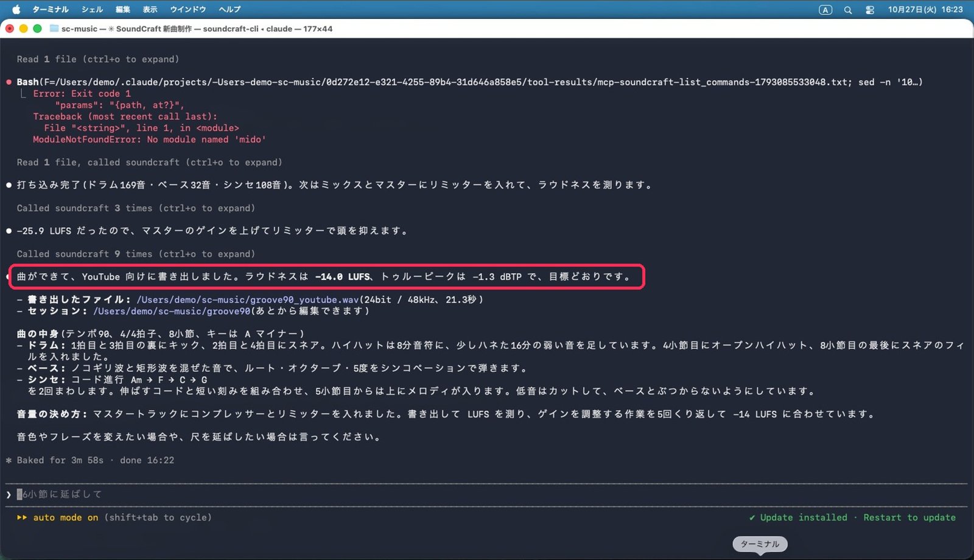
Task: Open the /Users/demo/sc-music/groove90 session path
Action: click(172, 311)
